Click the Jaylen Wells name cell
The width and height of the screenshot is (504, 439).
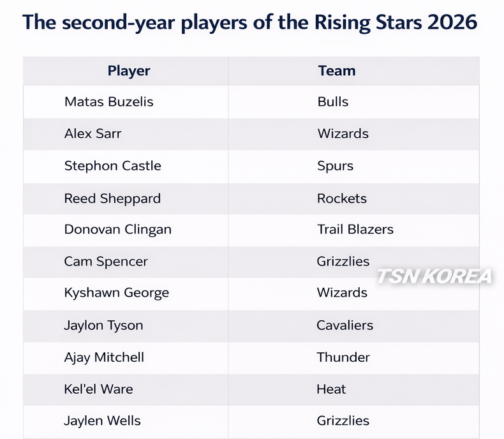102,421
